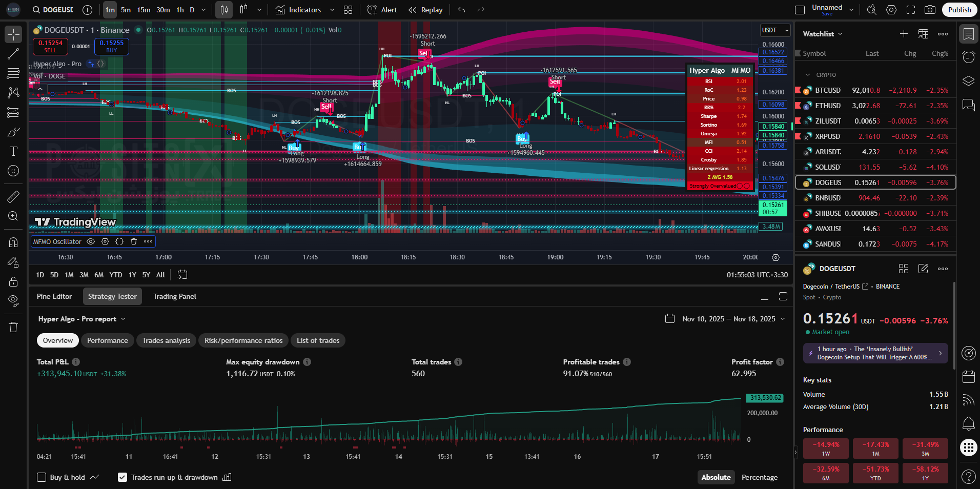This screenshot has height=489, width=980.
Task: Enable the Buy & hold checkbox
Action: pyautogui.click(x=42, y=477)
